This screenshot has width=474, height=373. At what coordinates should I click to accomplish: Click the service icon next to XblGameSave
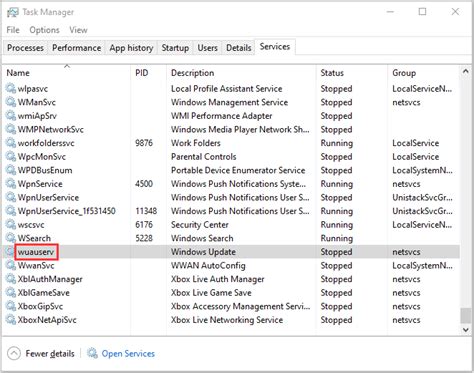click(x=11, y=293)
